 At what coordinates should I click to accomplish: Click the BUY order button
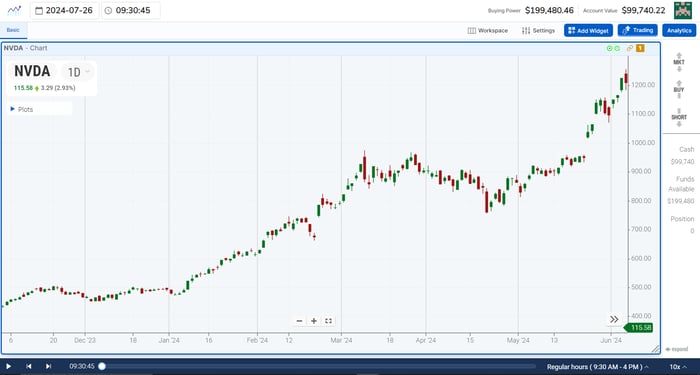(679, 90)
